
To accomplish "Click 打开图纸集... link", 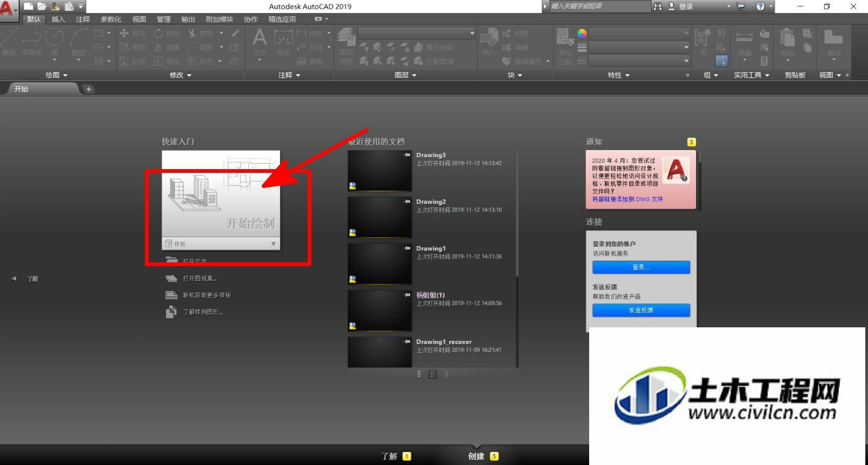I will (200, 279).
